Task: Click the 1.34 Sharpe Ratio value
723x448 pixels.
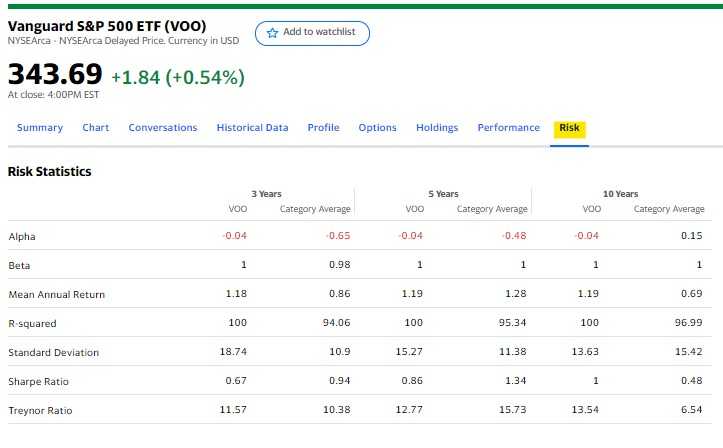Action: 516,381
